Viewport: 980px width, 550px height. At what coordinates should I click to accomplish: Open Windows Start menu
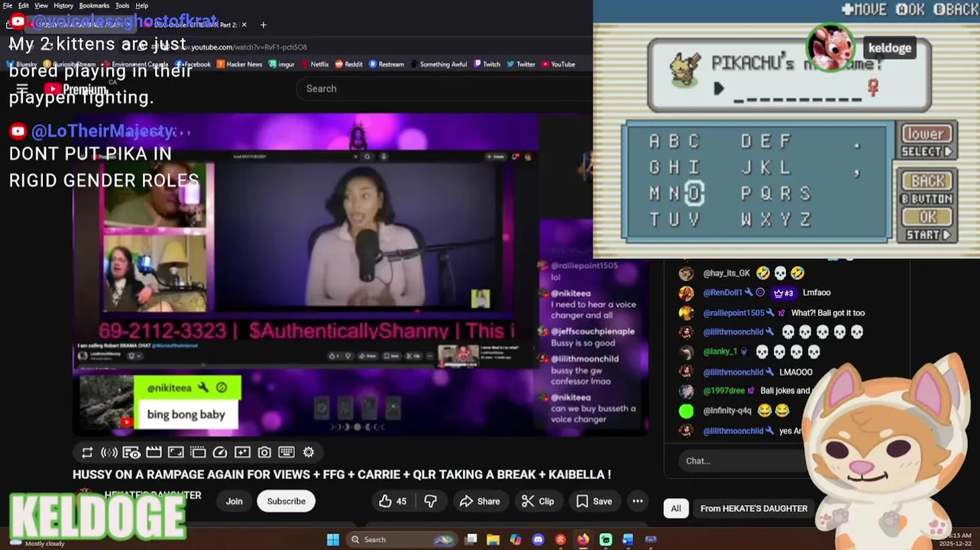tap(333, 539)
